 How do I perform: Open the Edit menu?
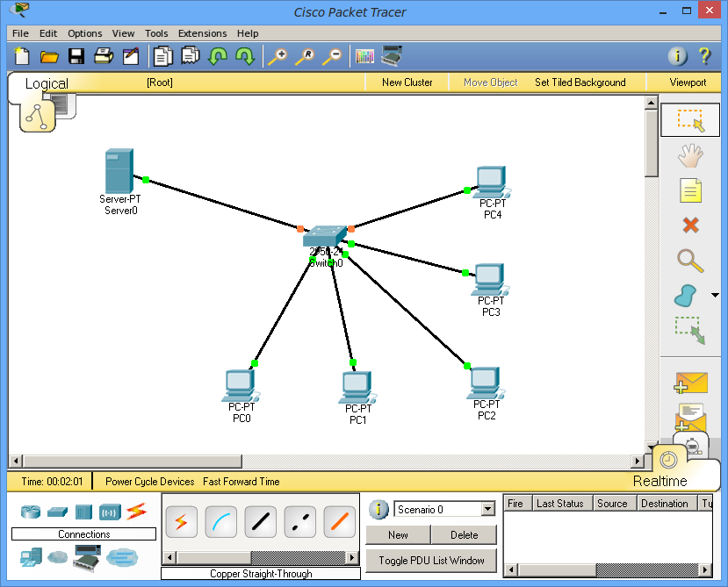(x=47, y=33)
